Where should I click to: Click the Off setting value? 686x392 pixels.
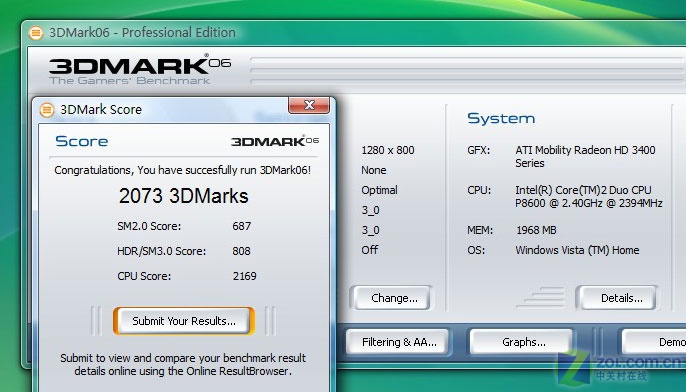[370, 250]
